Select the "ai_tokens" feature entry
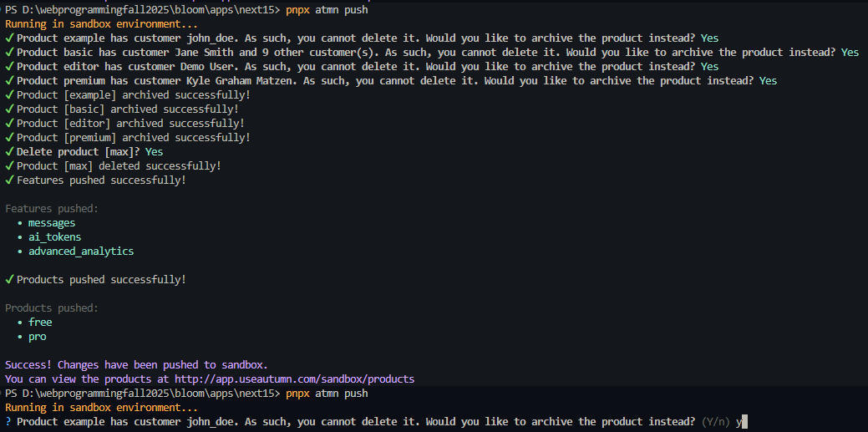Screen dimensions: 868x432 point(54,236)
